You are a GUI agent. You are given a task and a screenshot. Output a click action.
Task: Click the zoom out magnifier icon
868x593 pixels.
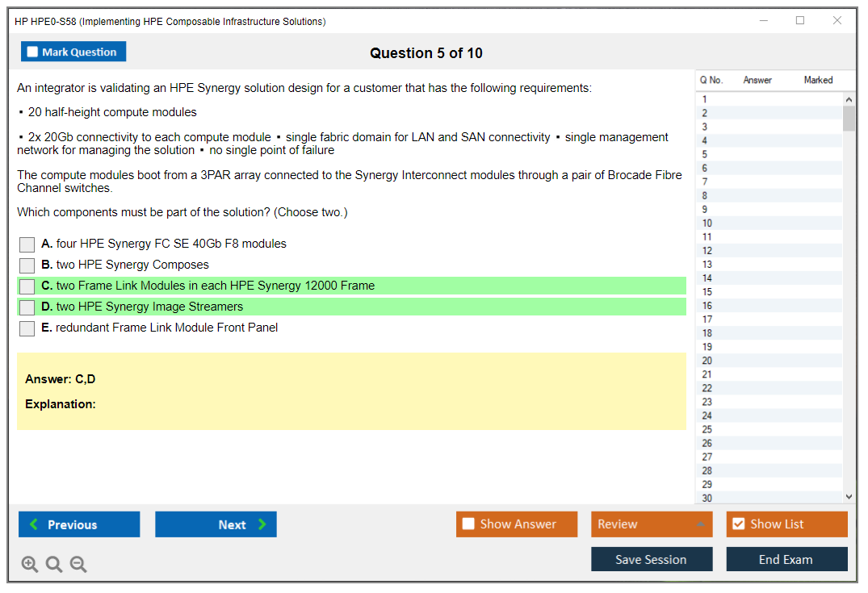[78, 564]
